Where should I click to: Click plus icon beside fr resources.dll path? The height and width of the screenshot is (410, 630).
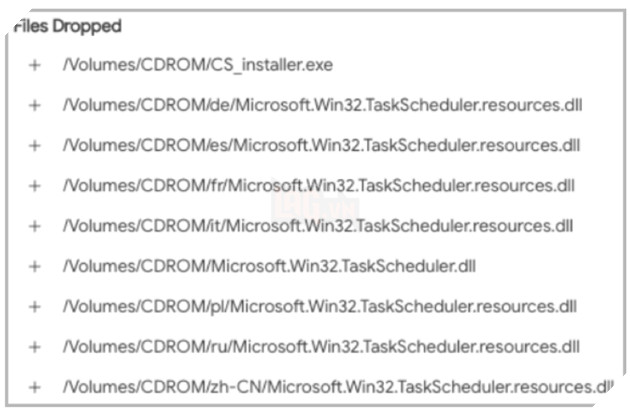pos(35,186)
